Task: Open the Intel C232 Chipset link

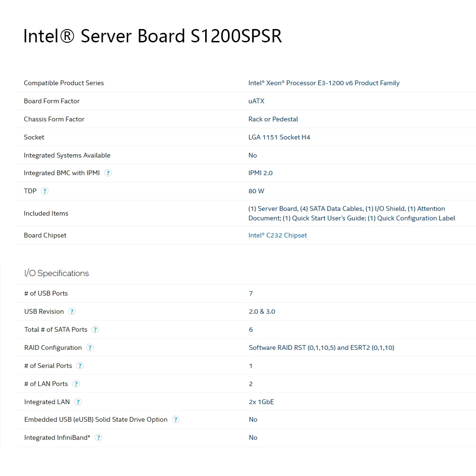Action: coord(278,235)
